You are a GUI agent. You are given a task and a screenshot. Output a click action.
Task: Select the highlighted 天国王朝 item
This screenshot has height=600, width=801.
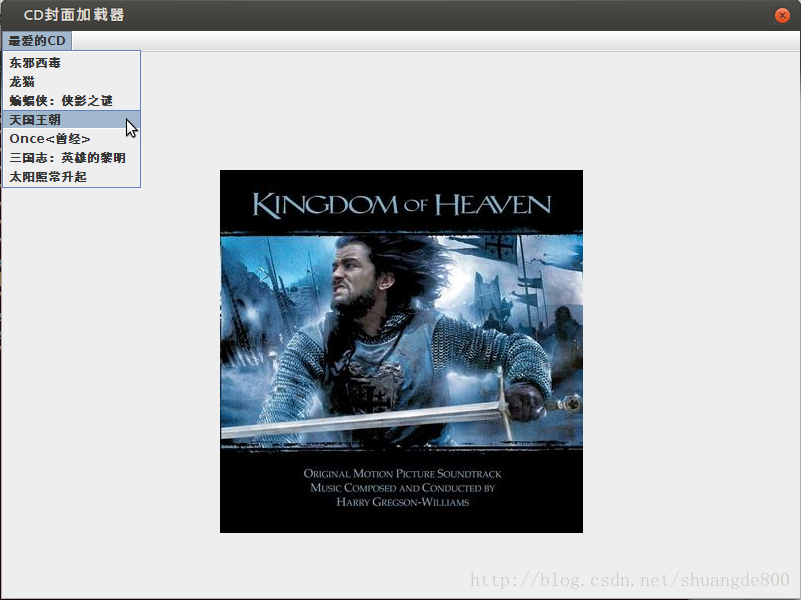(x=72, y=120)
